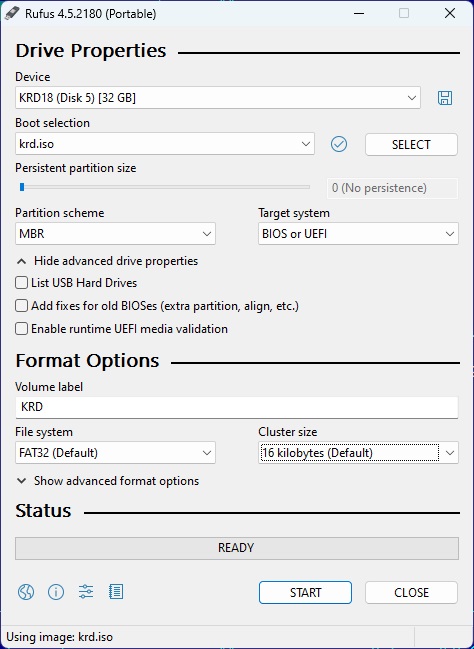This screenshot has width=474, height=649.
Task: Click the SELECT button
Action: [411, 144]
